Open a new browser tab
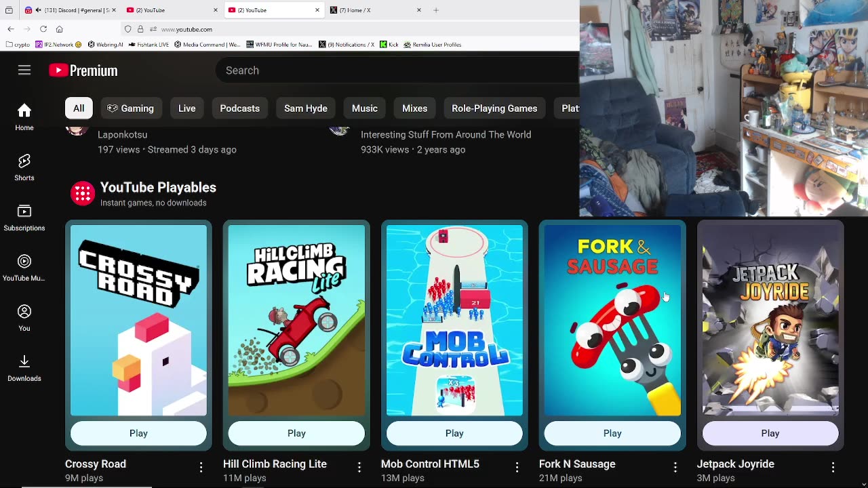 (436, 10)
